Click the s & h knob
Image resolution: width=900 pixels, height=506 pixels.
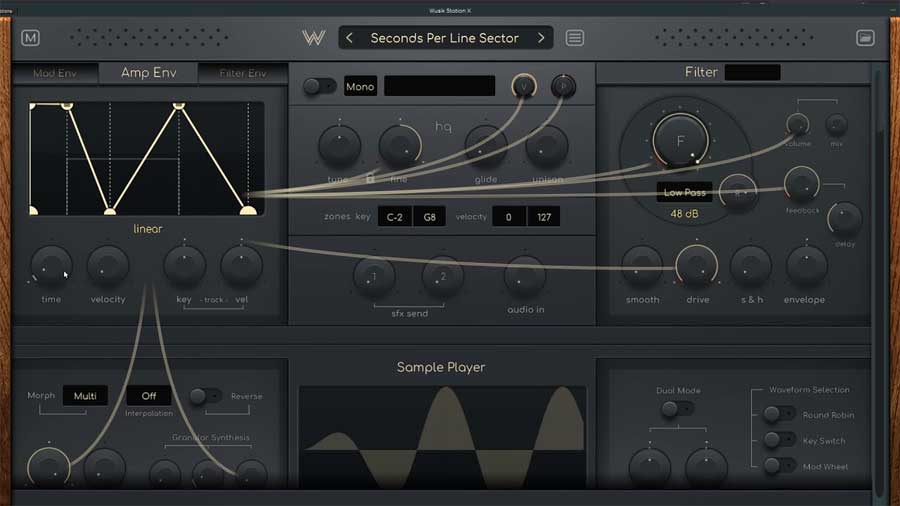[751, 266]
